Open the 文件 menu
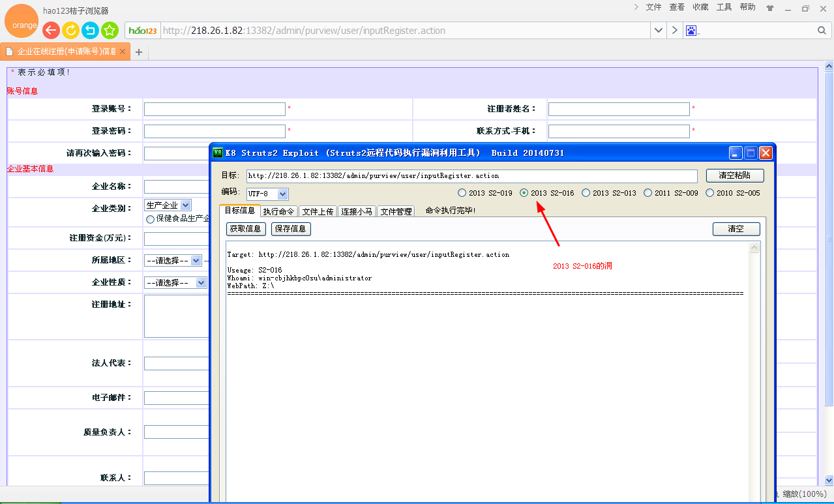 pyautogui.click(x=653, y=7)
